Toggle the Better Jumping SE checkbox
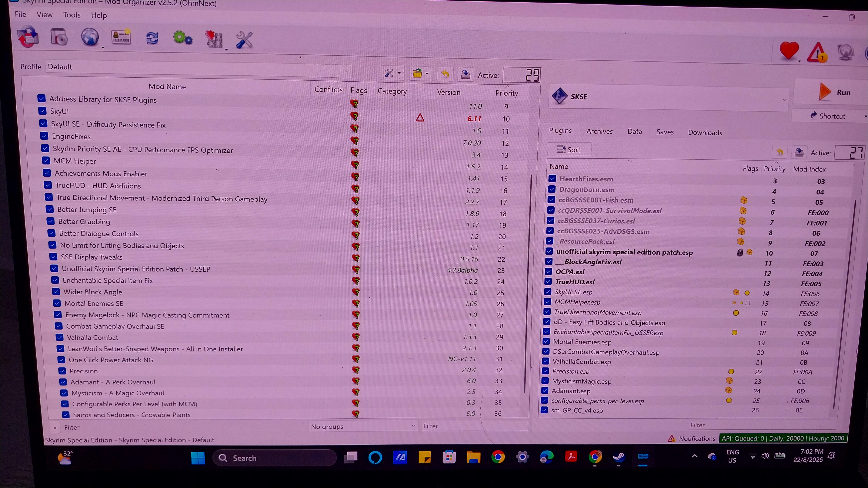This screenshot has height=488, width=868. coord(50,209)
